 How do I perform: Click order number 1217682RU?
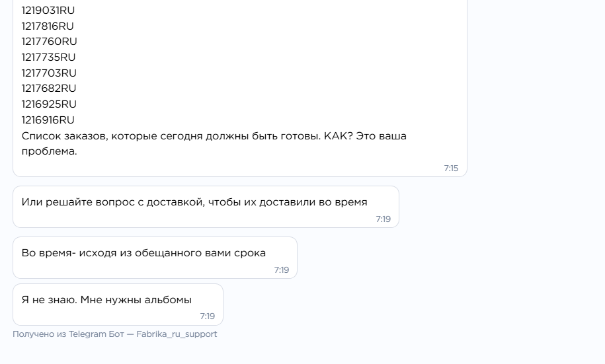(49, 89)
